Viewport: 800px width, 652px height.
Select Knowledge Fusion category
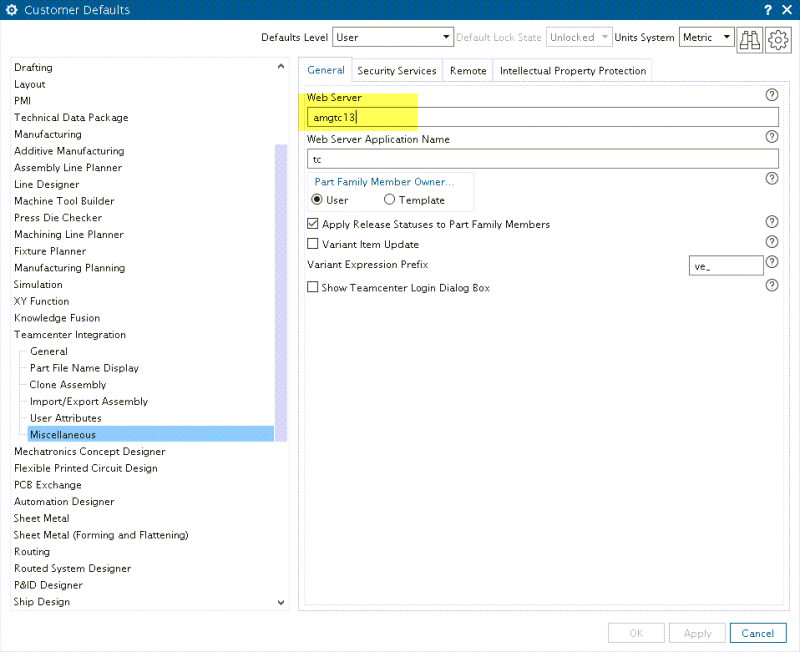click(x=57, y=318)
